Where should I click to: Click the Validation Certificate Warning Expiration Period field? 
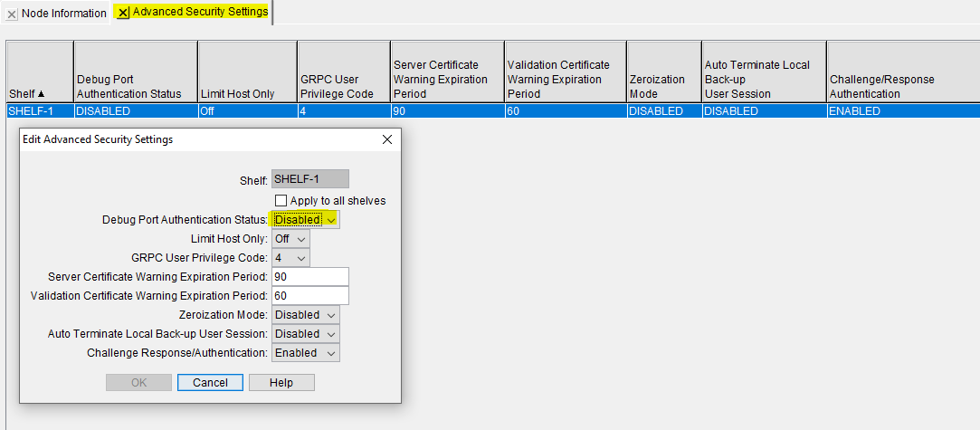(310, 296)
